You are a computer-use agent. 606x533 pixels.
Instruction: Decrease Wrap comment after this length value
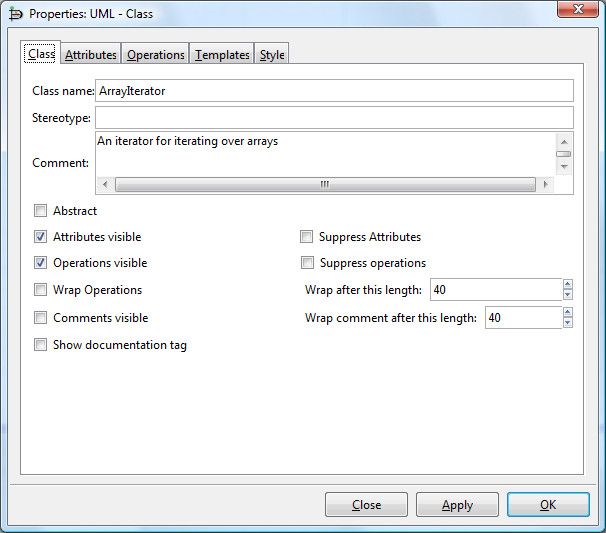pyautogui.click(x=567, y=322)
